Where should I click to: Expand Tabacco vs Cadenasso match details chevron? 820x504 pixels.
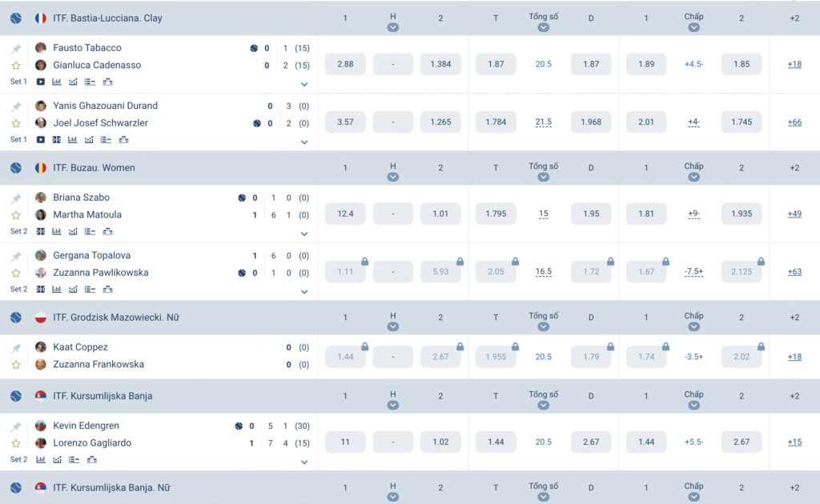click(x=304, y=84)
